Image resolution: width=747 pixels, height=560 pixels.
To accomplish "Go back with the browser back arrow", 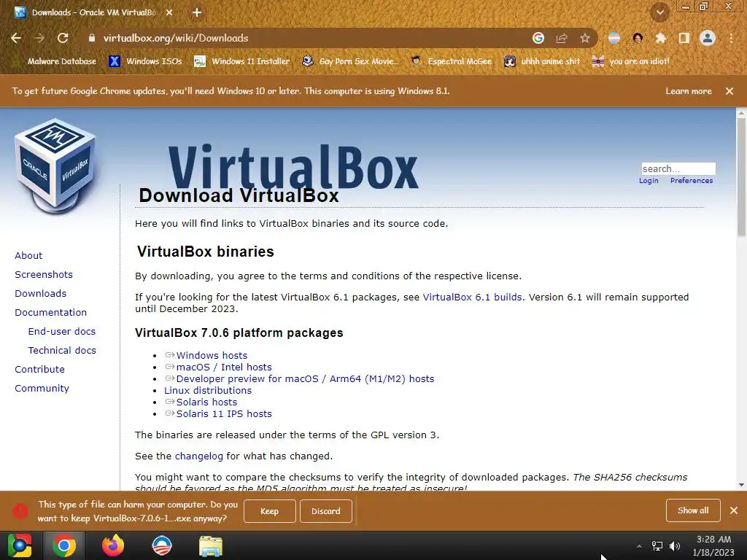I will coord(16,38).
